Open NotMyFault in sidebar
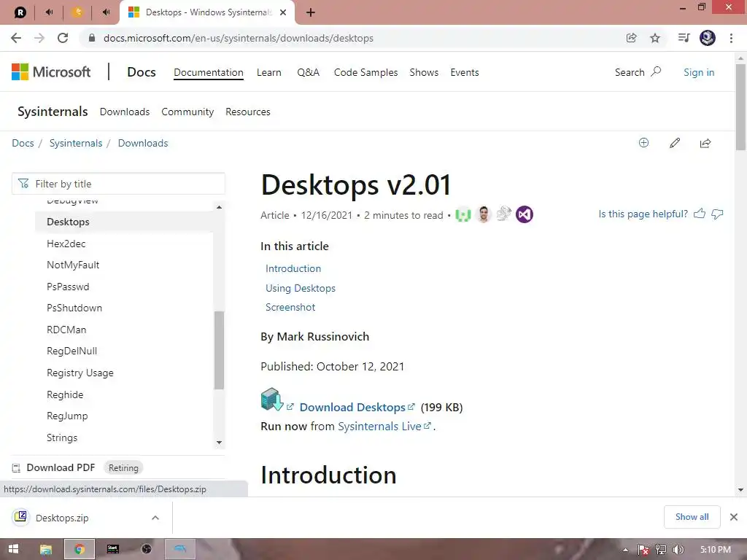The image size is (747, 560). (73, 265)
